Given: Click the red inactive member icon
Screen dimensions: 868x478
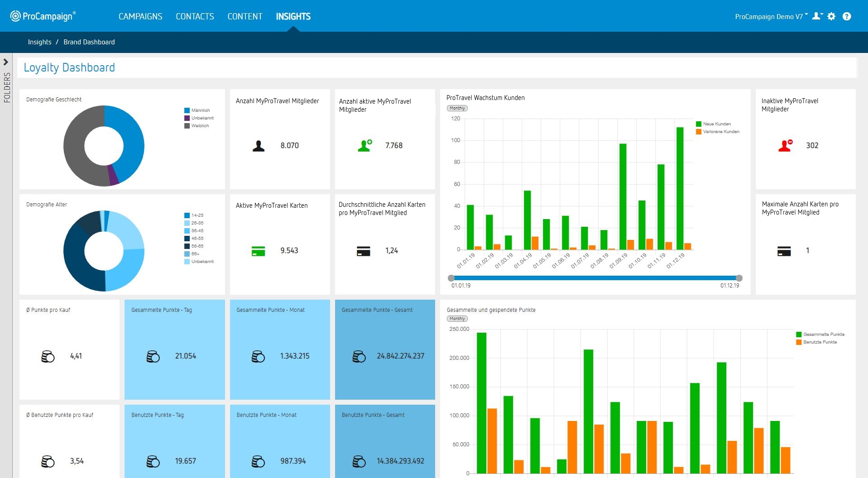Looking at the screenshot, I should [x=785, y=145].
